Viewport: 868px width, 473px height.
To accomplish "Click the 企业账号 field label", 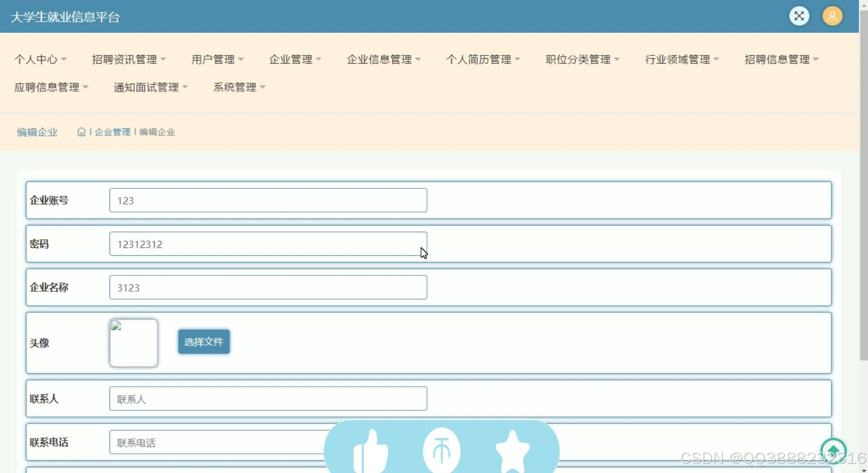I will tap(49, 200).
